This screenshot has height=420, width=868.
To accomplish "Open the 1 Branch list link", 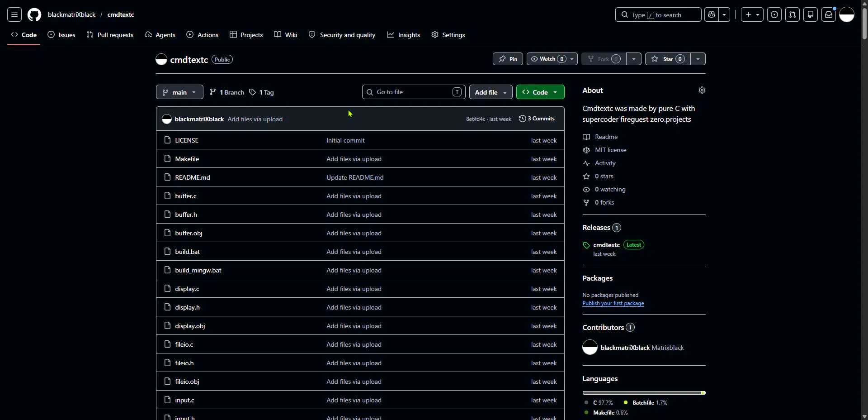I will tap(227, 92).
